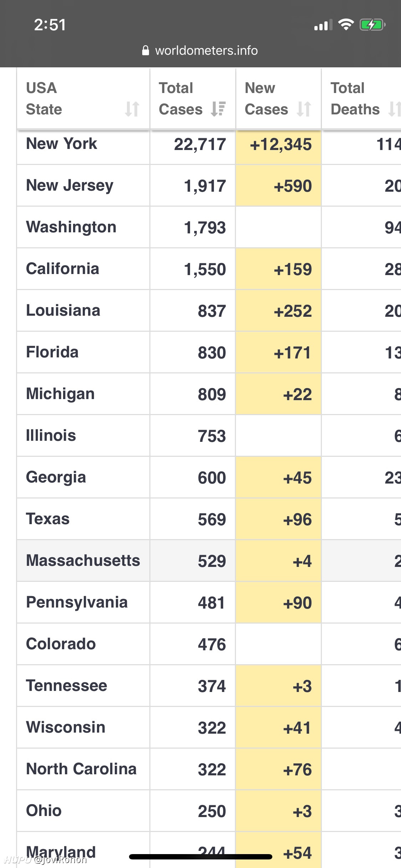Tap the Total Deaths sort arrows

(x=395, y=109)
